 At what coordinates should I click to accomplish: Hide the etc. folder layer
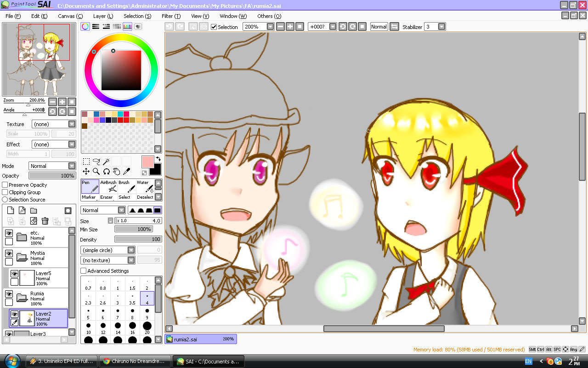(x=9, y=233)
